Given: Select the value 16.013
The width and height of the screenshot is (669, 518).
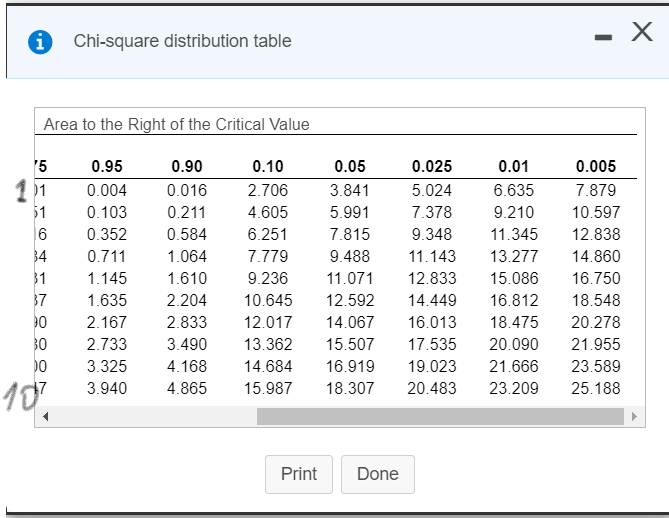Looking at the screenshot, I should (x=432, y=323).
